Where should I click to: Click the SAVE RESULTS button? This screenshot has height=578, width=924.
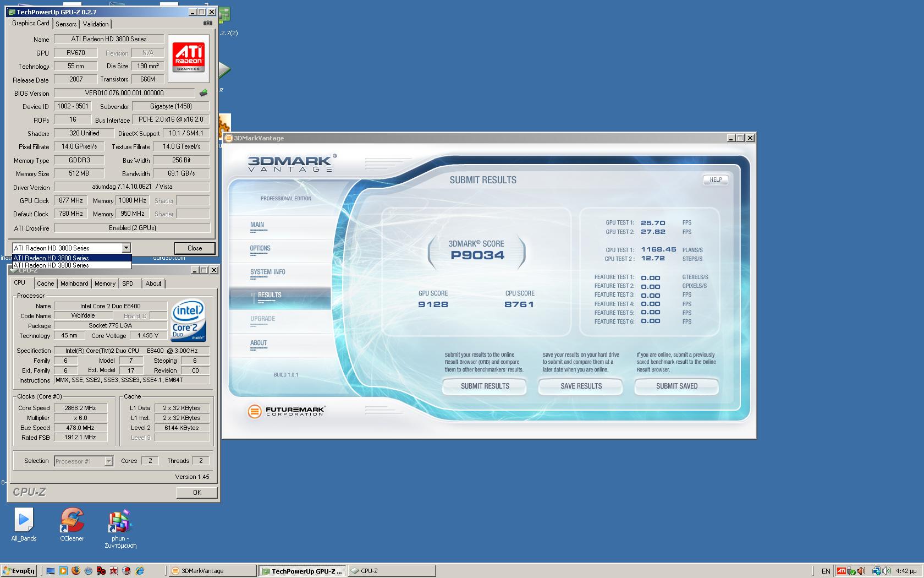coord(581,386)
